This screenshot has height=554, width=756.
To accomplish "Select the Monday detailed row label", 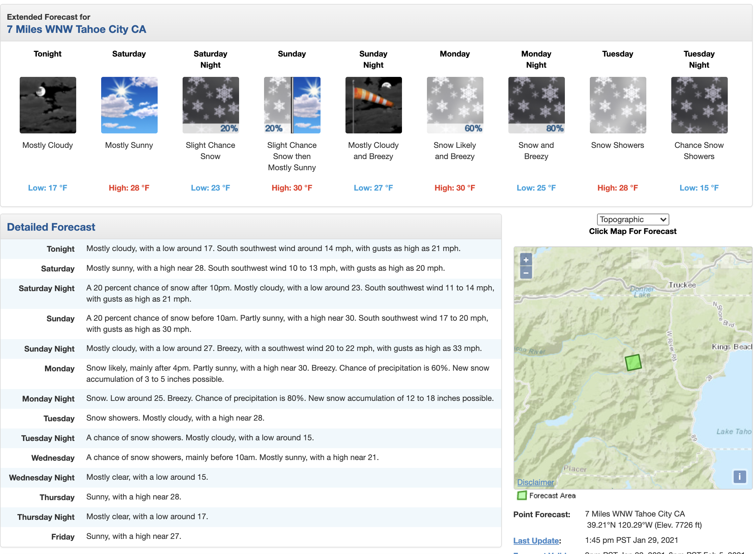I will 60,369.
